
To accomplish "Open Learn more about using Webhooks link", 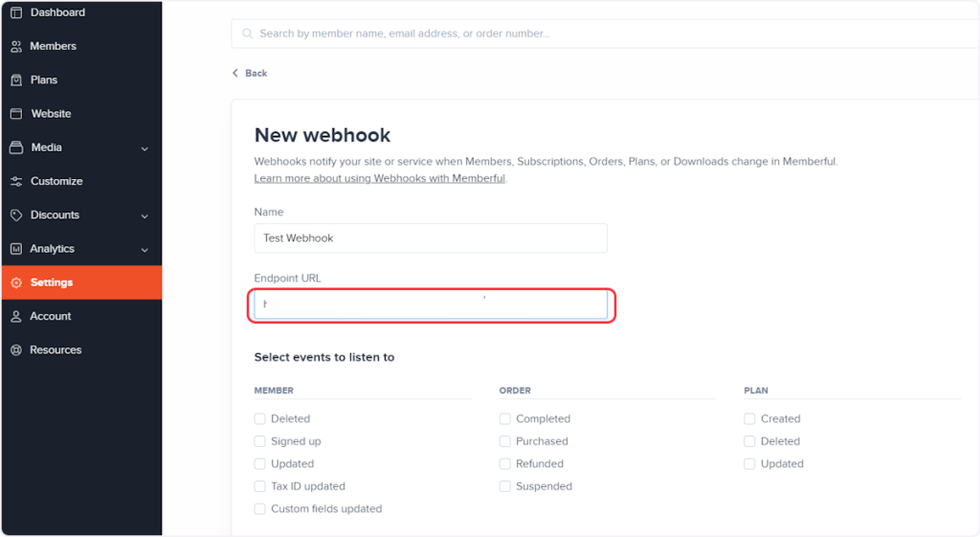I will pyautogui.click(x=379, y=178).
